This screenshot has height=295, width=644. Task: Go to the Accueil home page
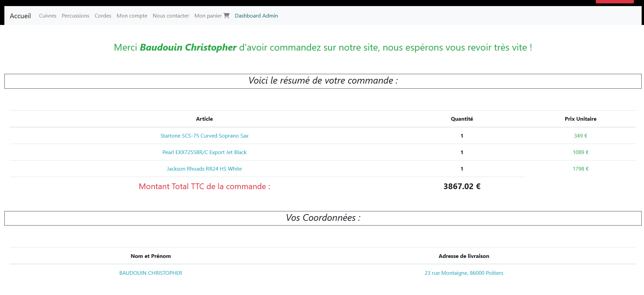[20, 16]
